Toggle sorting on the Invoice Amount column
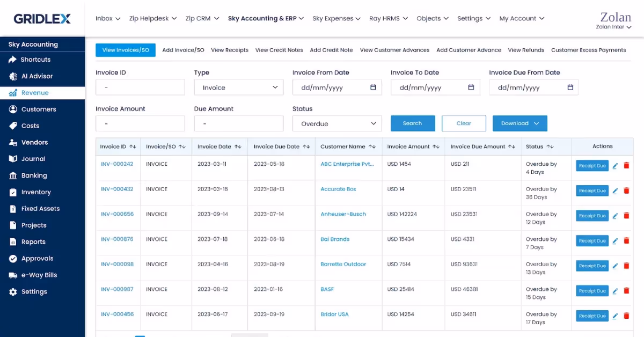The image size is (644, 337). (435, 146)
